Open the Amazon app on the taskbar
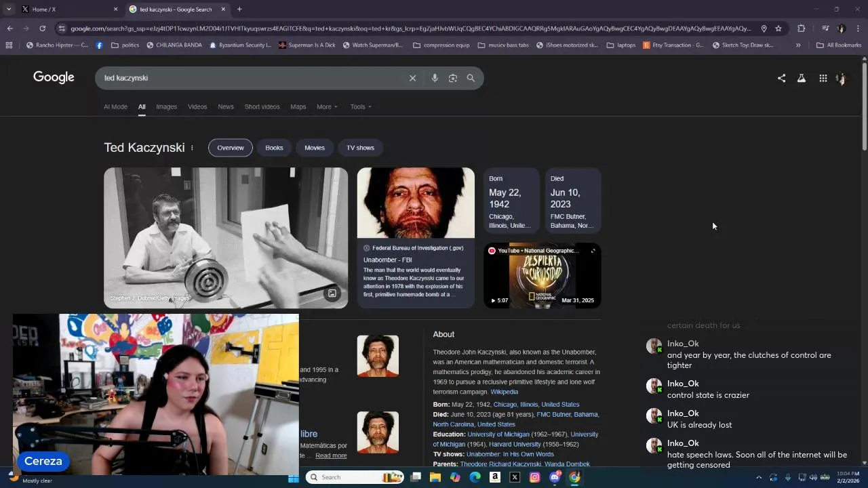Screen dimensions: 868x488 click(x=495, y=477)
